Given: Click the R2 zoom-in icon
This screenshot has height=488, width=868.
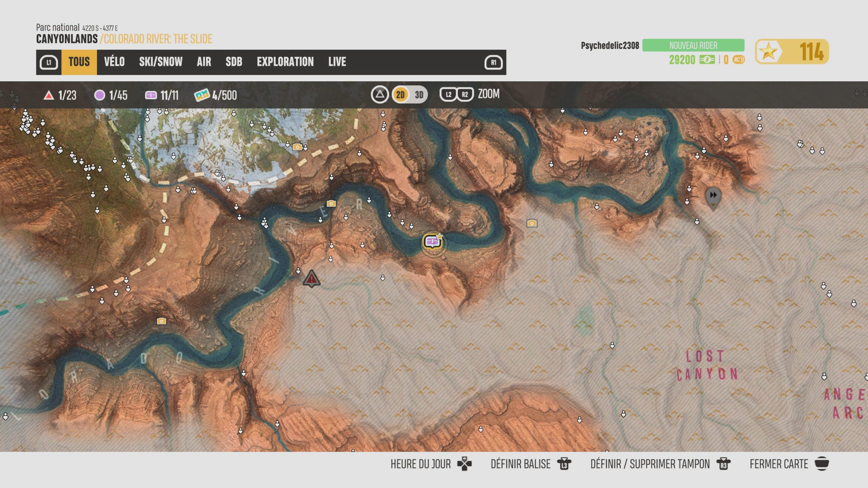Looking at the screenshot, I should point(465,94).
